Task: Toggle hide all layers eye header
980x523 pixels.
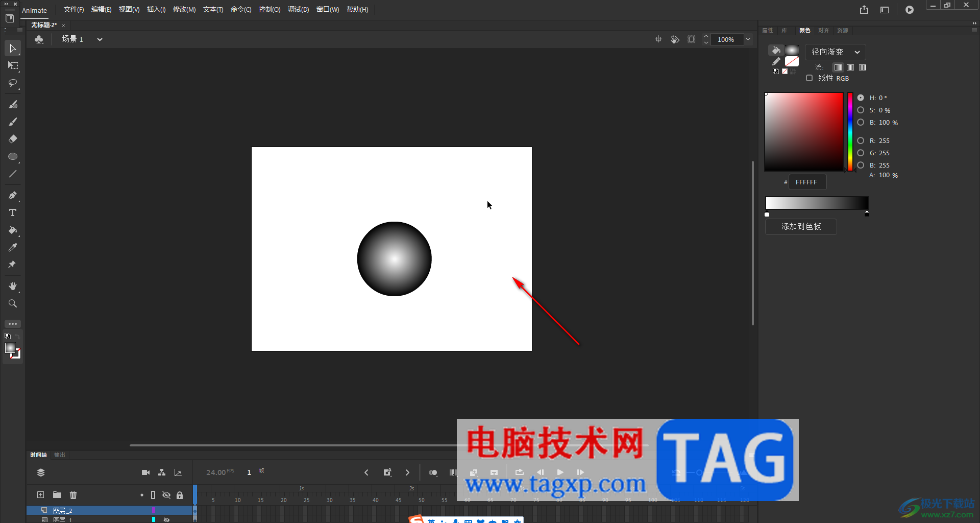Action: coord(166,495)
